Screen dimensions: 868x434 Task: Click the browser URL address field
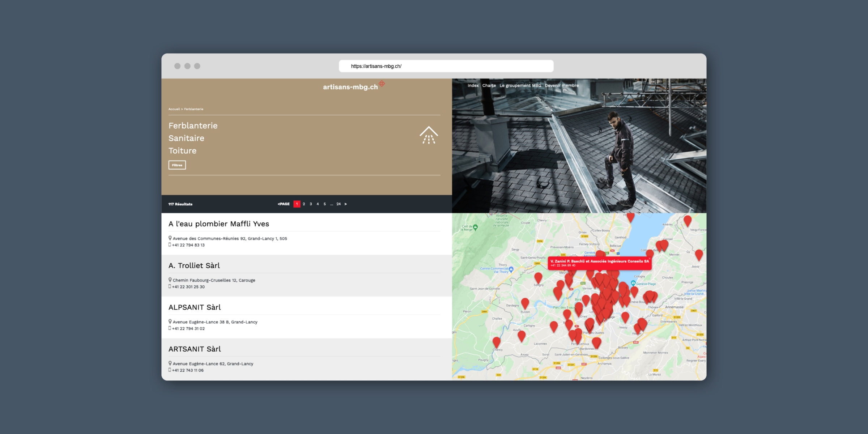pyautogui.click(x=446, y=66)
